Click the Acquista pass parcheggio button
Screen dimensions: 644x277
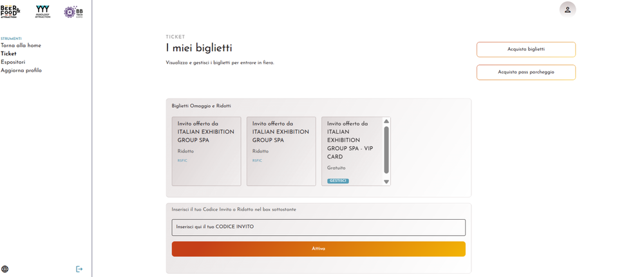(x=526, y=72)
